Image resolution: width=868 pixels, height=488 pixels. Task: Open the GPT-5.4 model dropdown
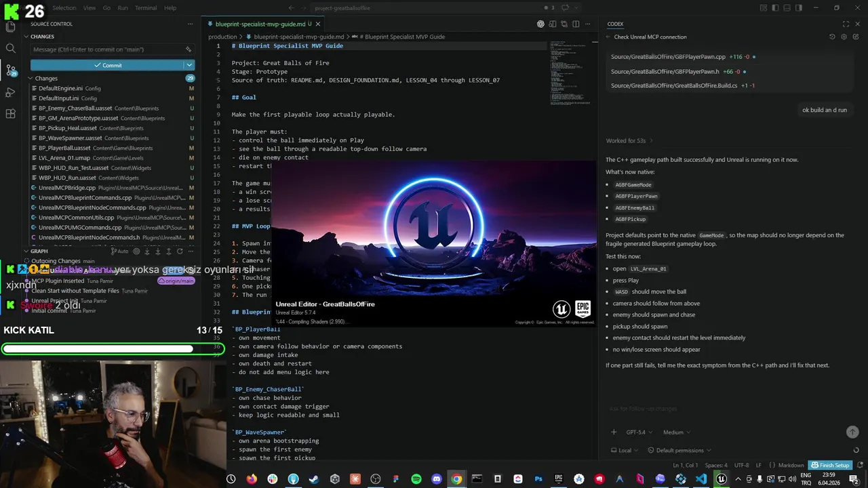pyautogui.click(x=639, y=432)
